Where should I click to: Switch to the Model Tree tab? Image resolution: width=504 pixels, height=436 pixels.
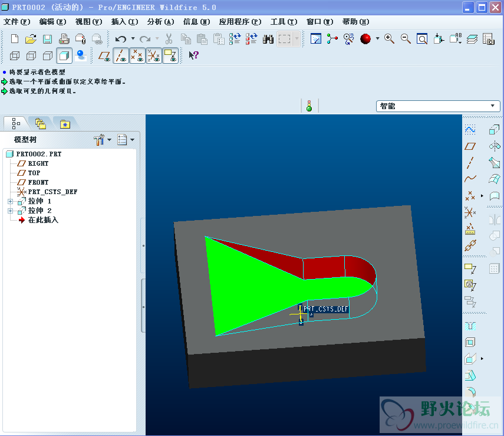point(16,123)
